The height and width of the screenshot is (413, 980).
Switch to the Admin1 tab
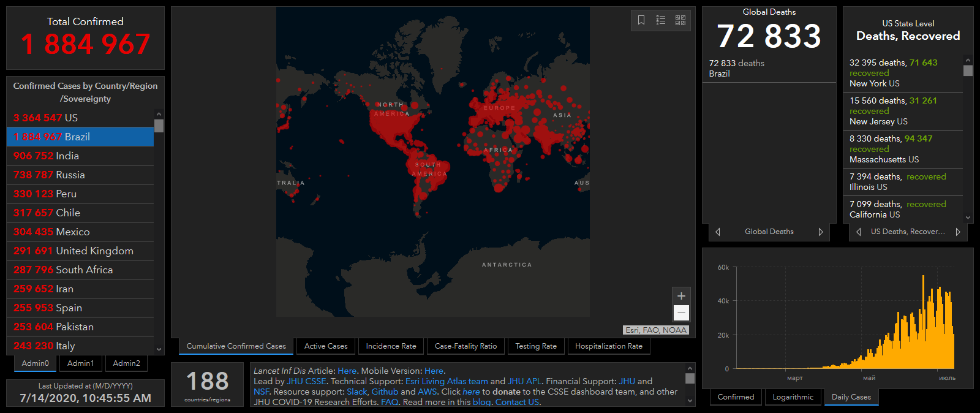[x=81, y=363]
